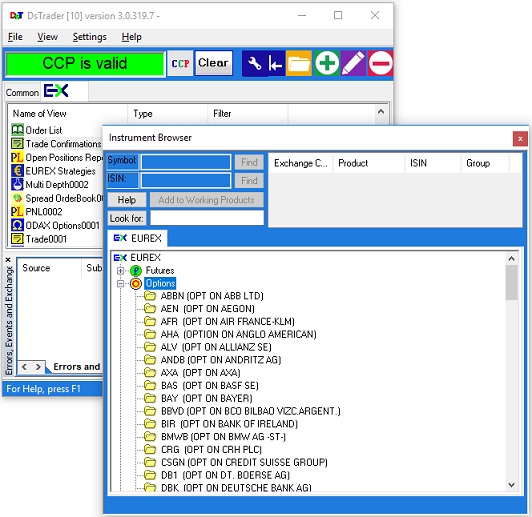Click Help button in Instrument Browser
This screenshot has height=517, width=532.
click(127, 200)
